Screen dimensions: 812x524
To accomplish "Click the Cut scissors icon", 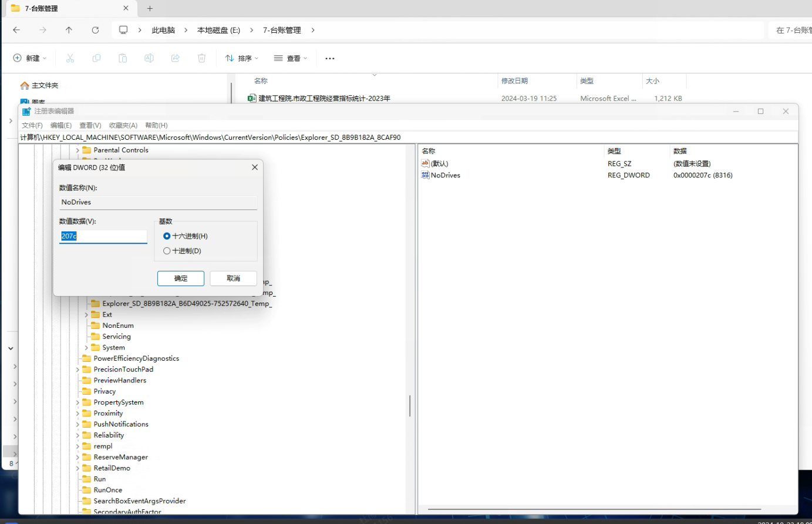I will pos(70,58).
